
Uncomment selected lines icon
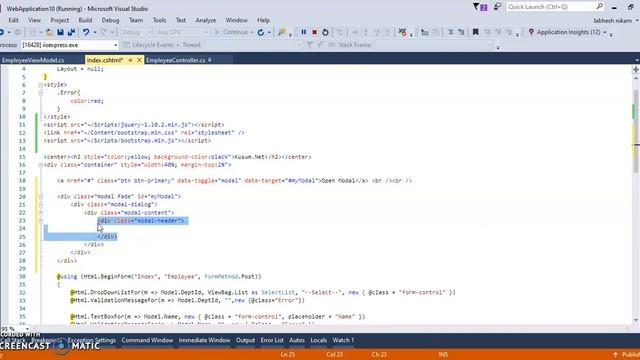[461, 32]
